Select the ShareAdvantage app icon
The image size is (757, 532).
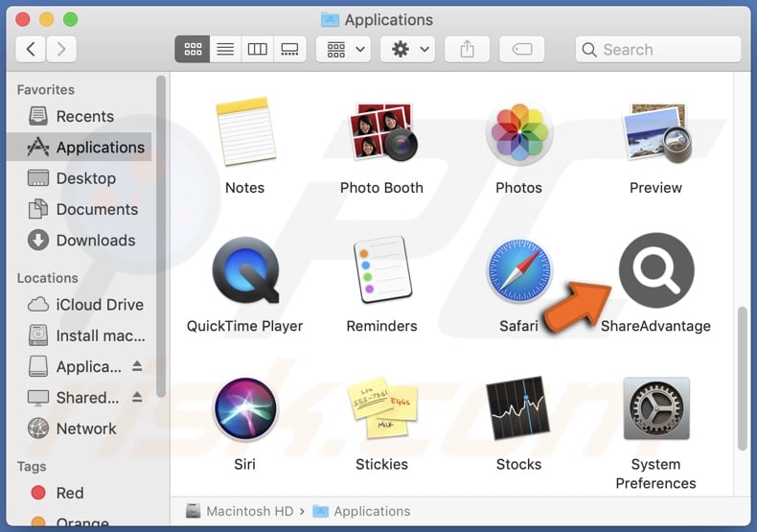click(656, 270)
